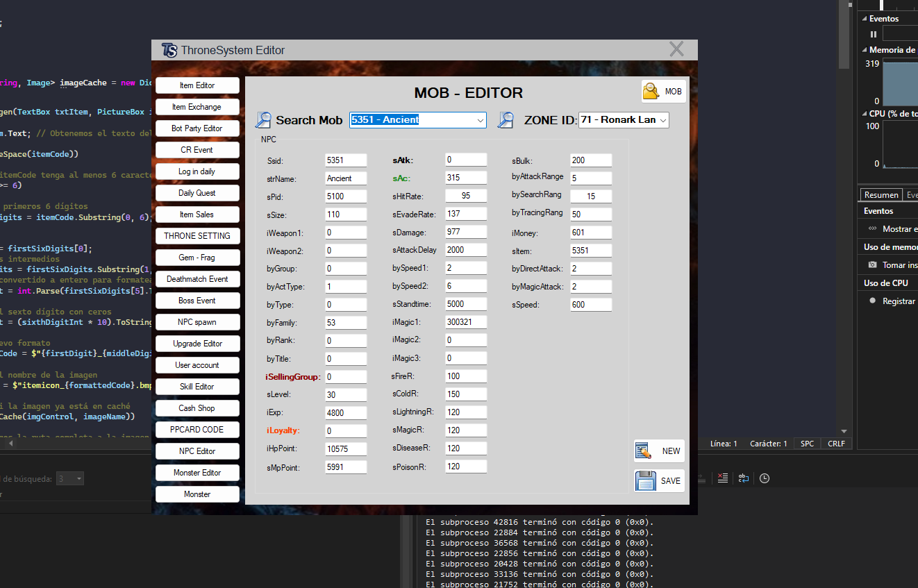Click the code editor vertical scrollbar thumb
The height and width of the screenshot is (588, 918).
[x=844, y=35]
